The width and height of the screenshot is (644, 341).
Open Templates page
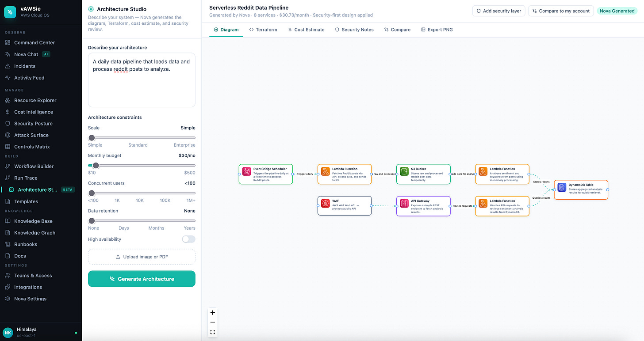26,201
